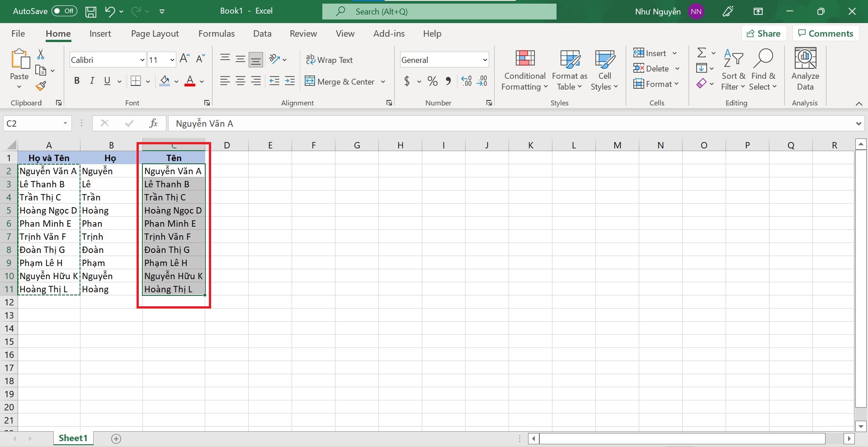This screenshot has width=868, height=447.
Task: Open Analyze Data tool
Action: (x=805, y=69)
